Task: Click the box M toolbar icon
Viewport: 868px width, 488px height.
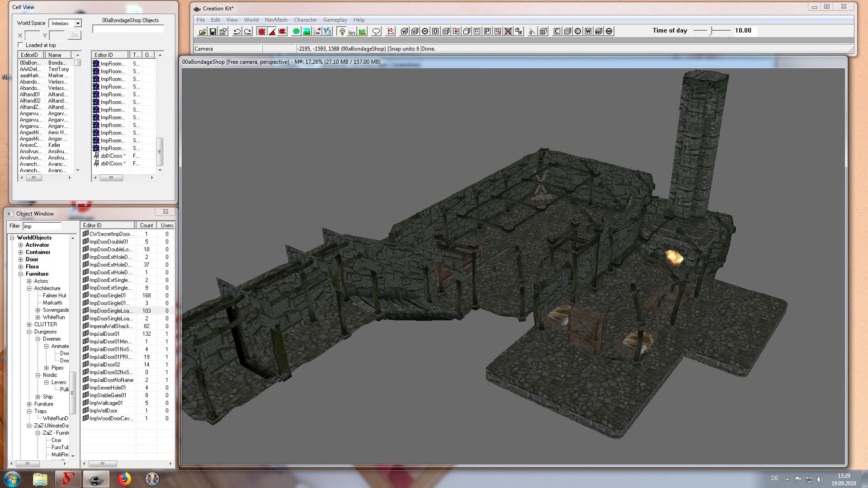Action: 415,31
